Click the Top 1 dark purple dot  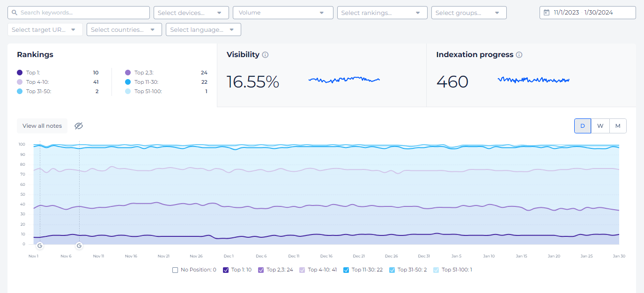[20, 73]
